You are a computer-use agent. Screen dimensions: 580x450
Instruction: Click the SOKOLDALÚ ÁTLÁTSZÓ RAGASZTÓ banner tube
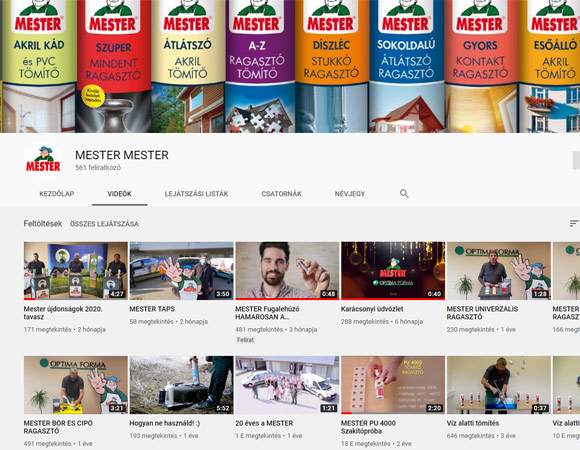coord(406,66)
